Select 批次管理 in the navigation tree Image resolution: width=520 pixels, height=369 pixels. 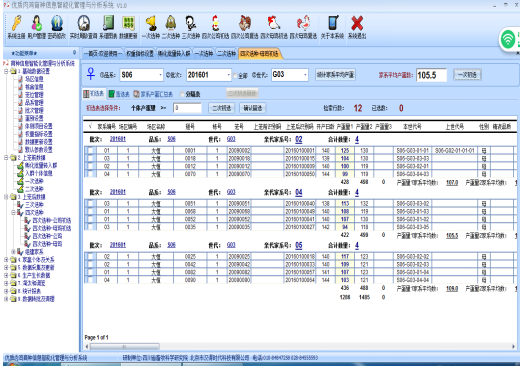tap(34, 110)
